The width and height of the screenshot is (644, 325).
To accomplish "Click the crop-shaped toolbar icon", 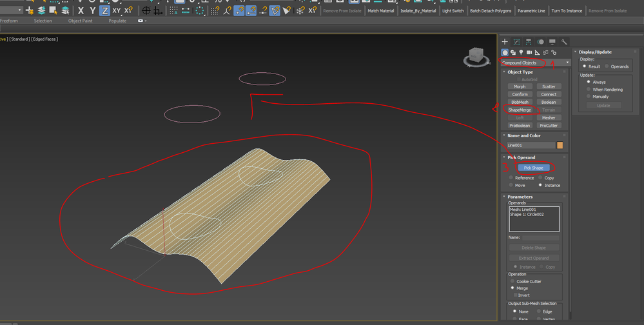I will [x=158, y=11].
